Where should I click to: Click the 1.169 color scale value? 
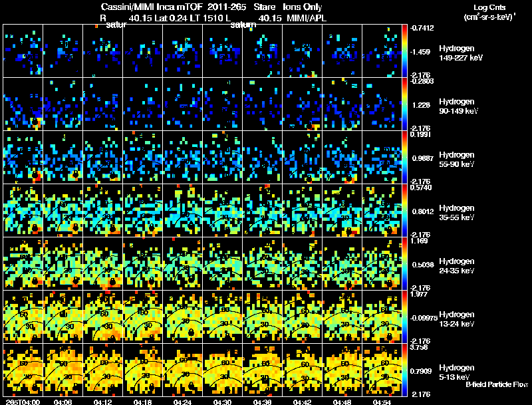[419, 241]
